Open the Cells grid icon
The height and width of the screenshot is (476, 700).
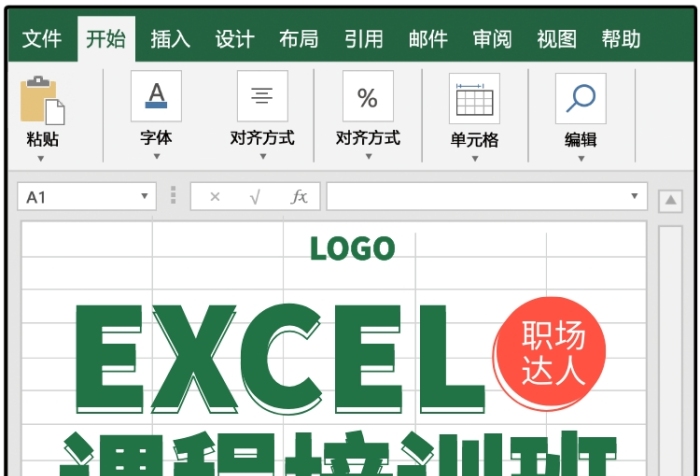point(474,99)
